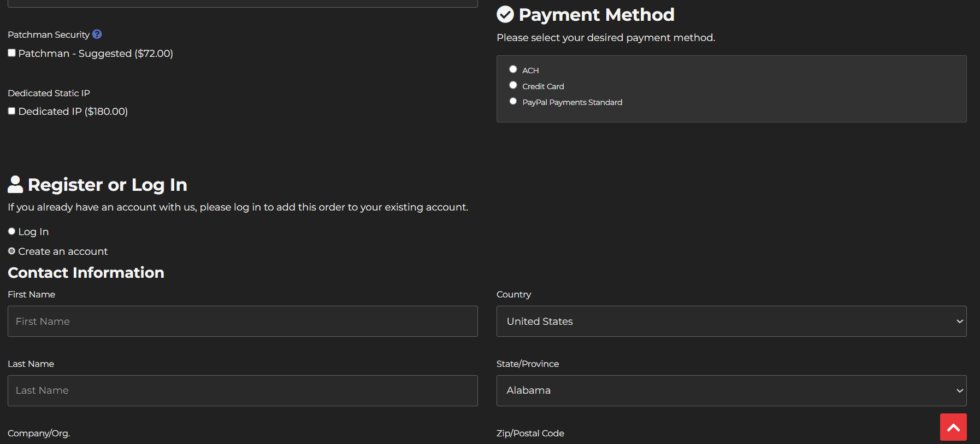This screenshot has height=444, width=980.
Task: Expand the State/Province dropdown showing Alabama
Action: pos(731,390)
